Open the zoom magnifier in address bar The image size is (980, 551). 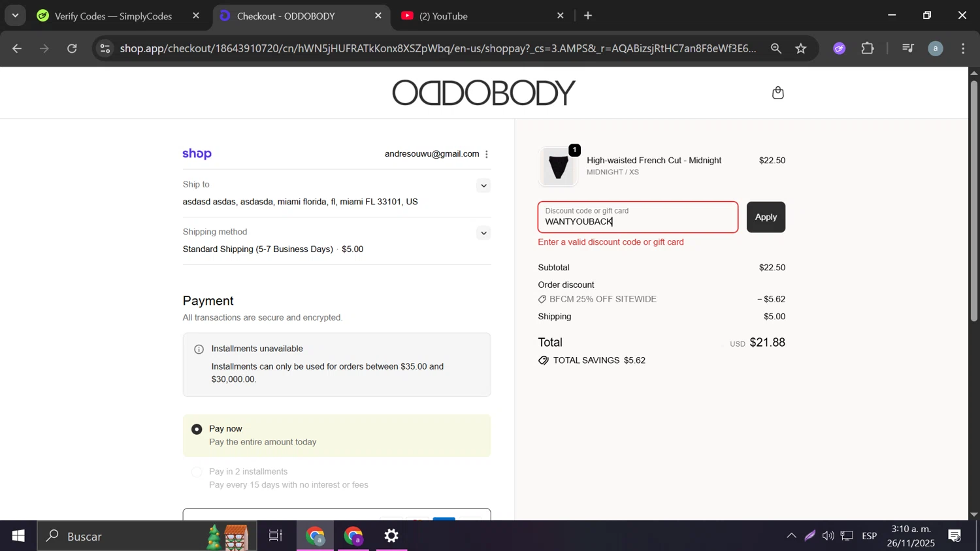point(776,48)
